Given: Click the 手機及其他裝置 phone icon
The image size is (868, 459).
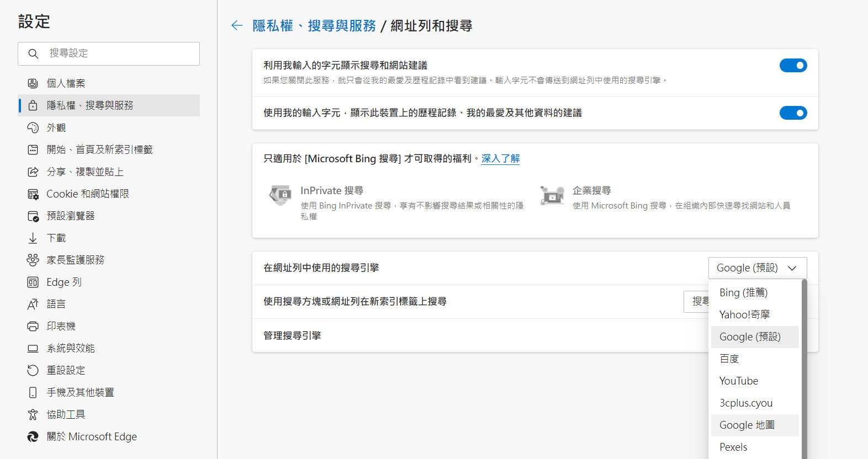Looking at the screenshot, I should (33, 392).
